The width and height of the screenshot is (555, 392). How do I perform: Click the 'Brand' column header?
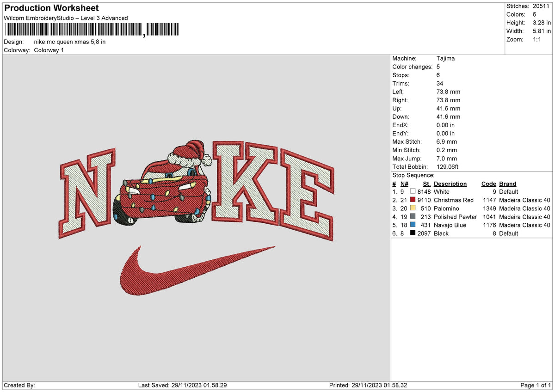507,184
